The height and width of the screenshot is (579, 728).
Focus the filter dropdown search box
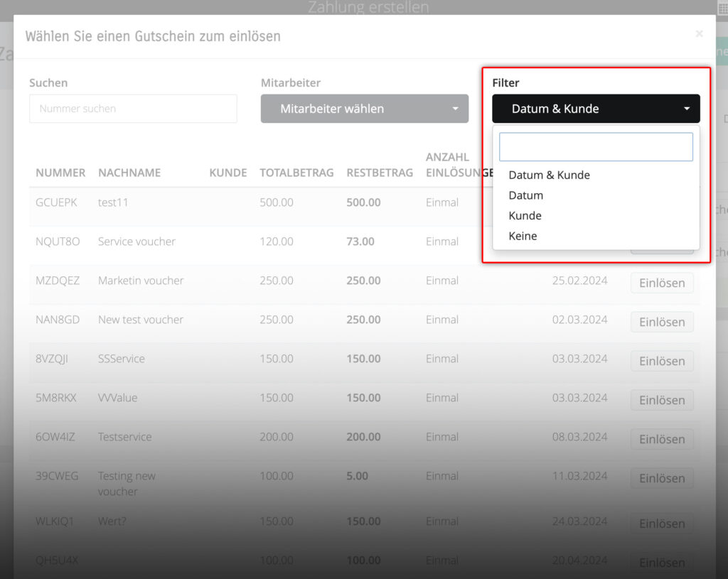595,147
